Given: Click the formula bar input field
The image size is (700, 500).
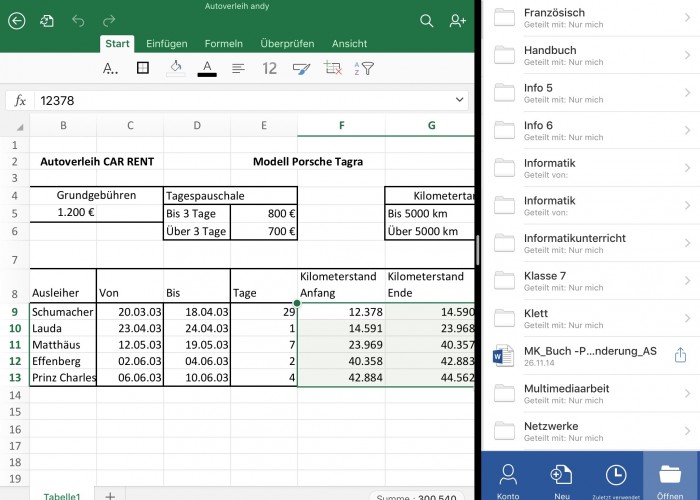Looking at the screenshot, I should [x=240, y=100].
